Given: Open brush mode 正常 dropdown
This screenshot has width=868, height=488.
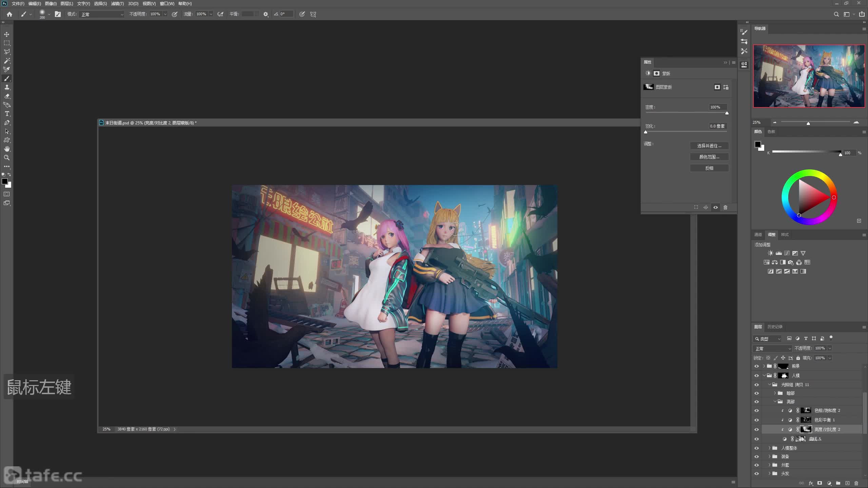Looking at the screenshot, I should pyautogui.click(x=102, y=14).
